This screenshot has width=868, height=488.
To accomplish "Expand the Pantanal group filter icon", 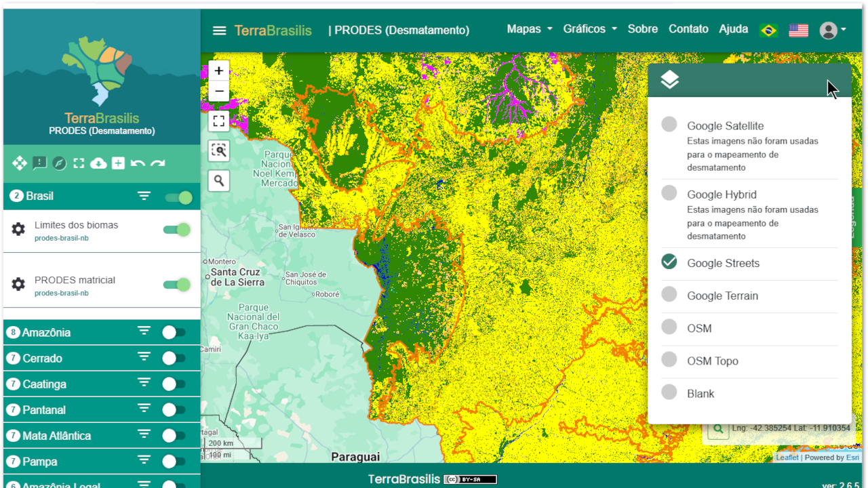I will (x=144, y=409).
